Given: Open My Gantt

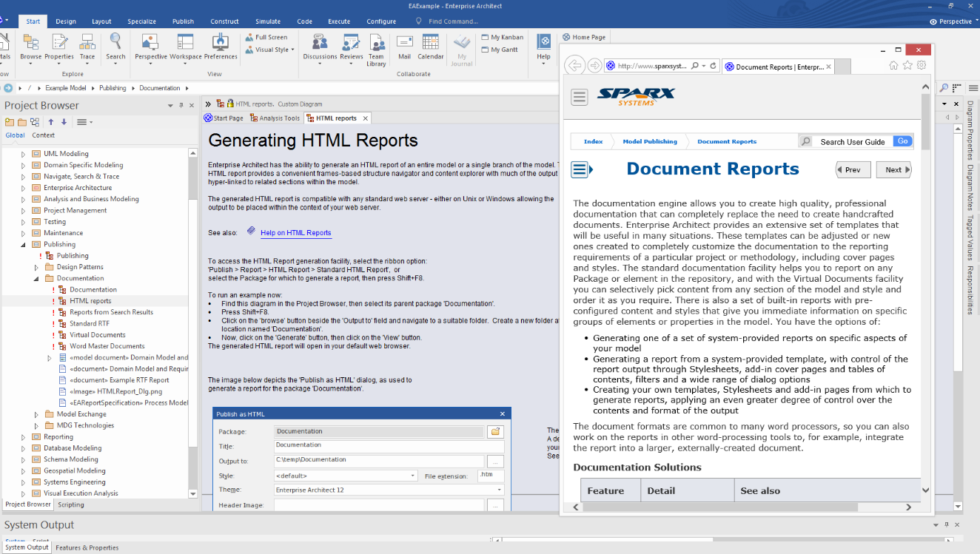Looking at the screenshot, I should (x=499, y=50).
